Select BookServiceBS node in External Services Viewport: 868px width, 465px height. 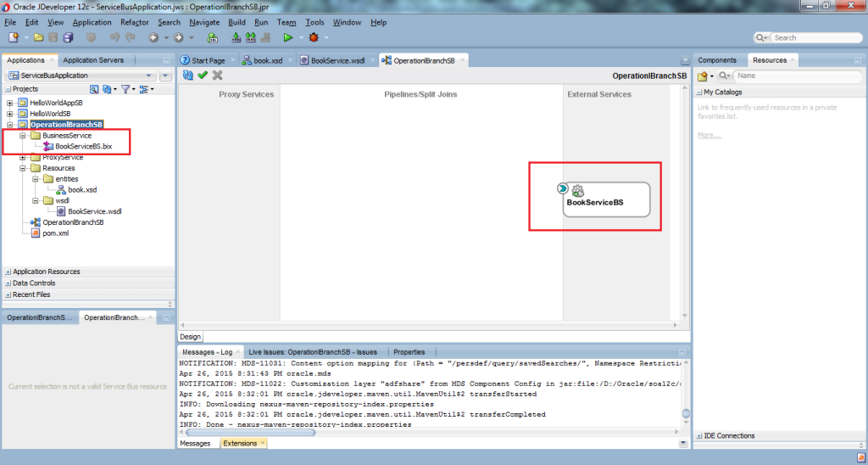(606, 199)
